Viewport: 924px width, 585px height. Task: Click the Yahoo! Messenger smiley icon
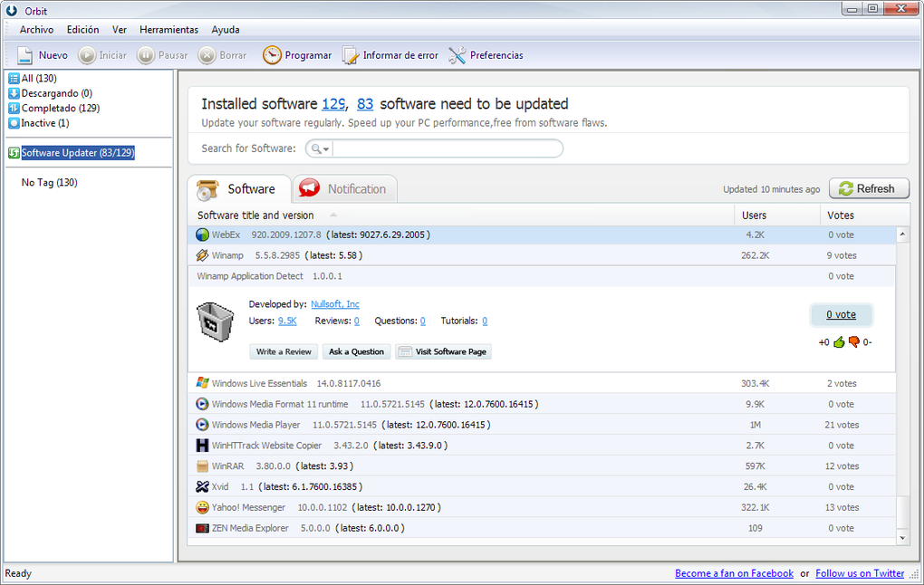coord(203,507)
